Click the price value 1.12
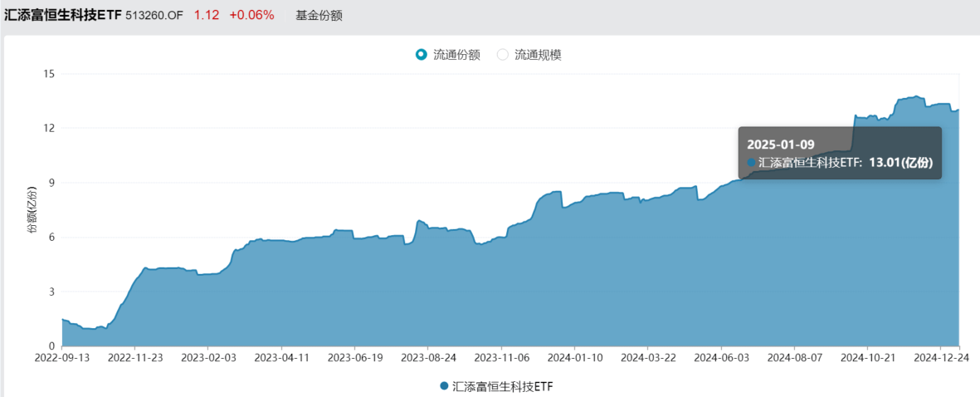 207,16
